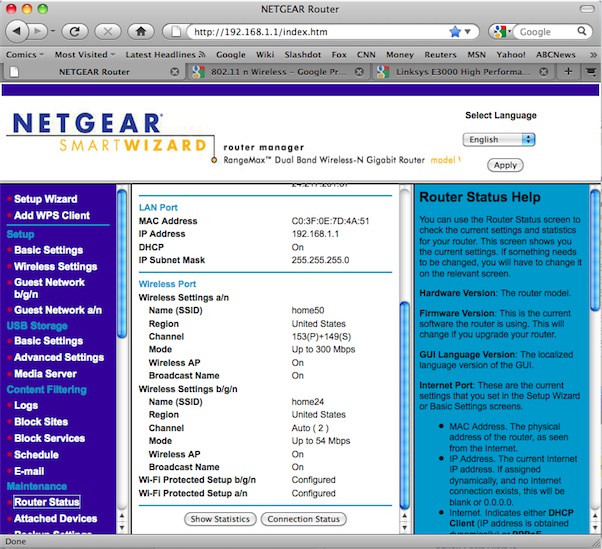
Task: Open the Logs page
Action: click(26, 405)
